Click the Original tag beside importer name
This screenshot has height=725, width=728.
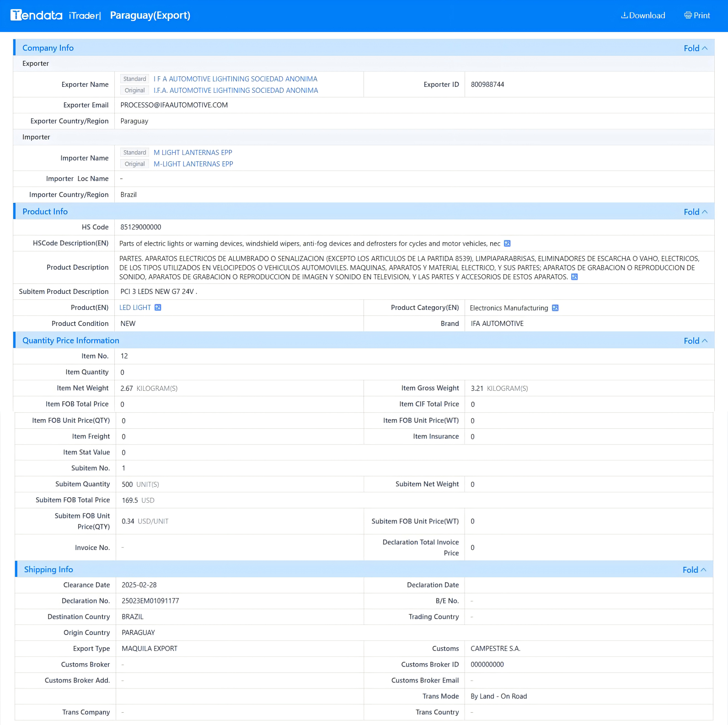(134, 164)
